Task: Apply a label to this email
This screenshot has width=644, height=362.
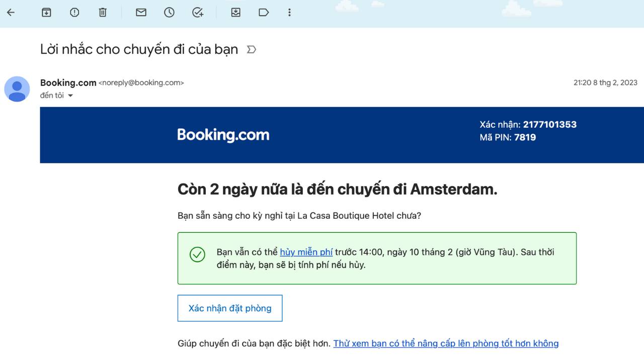Action: (264, 12)
